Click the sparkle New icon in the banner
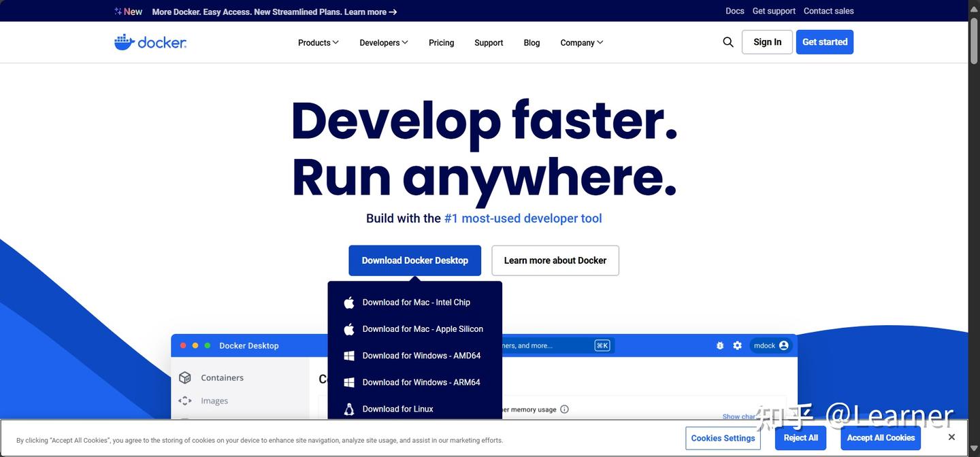The height and width of the screenshot is (457, 980). pos(116,11)
